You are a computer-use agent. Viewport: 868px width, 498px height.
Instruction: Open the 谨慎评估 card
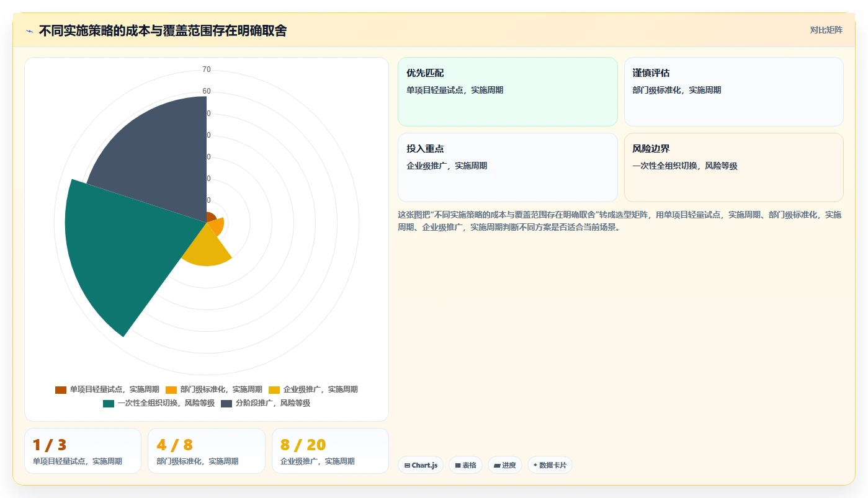[733, 92]
